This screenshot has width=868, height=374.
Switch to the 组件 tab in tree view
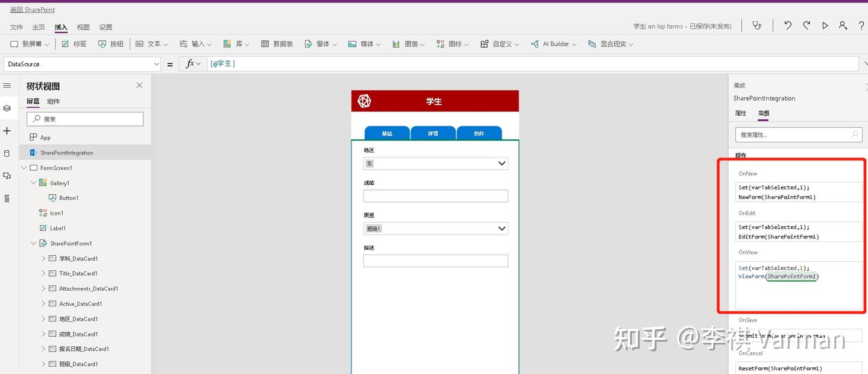click(53, 101)
